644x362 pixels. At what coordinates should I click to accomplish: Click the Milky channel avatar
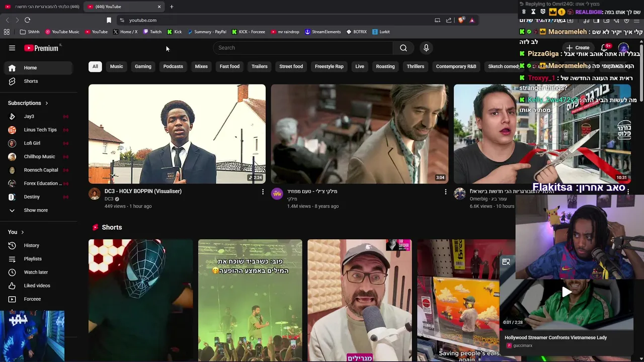pyautogui.click(x=277, y=194)
